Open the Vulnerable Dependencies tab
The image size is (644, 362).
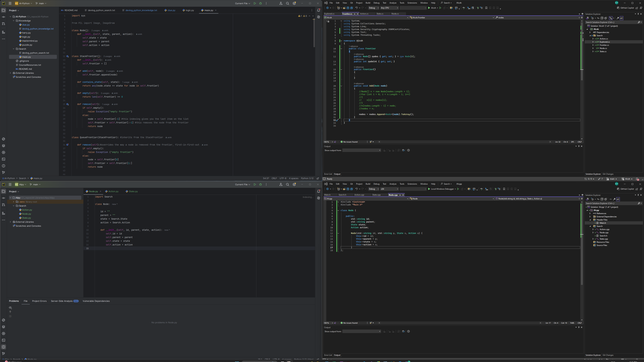[96, 301]
